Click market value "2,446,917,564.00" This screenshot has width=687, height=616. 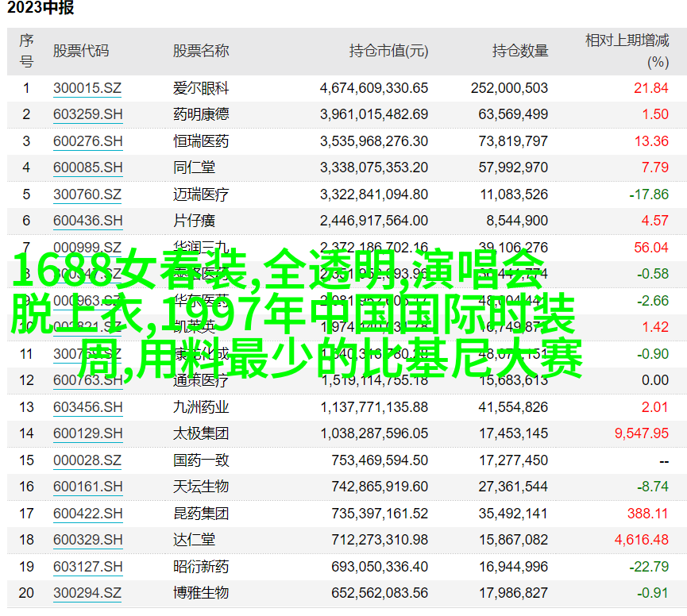pos(374,220)
